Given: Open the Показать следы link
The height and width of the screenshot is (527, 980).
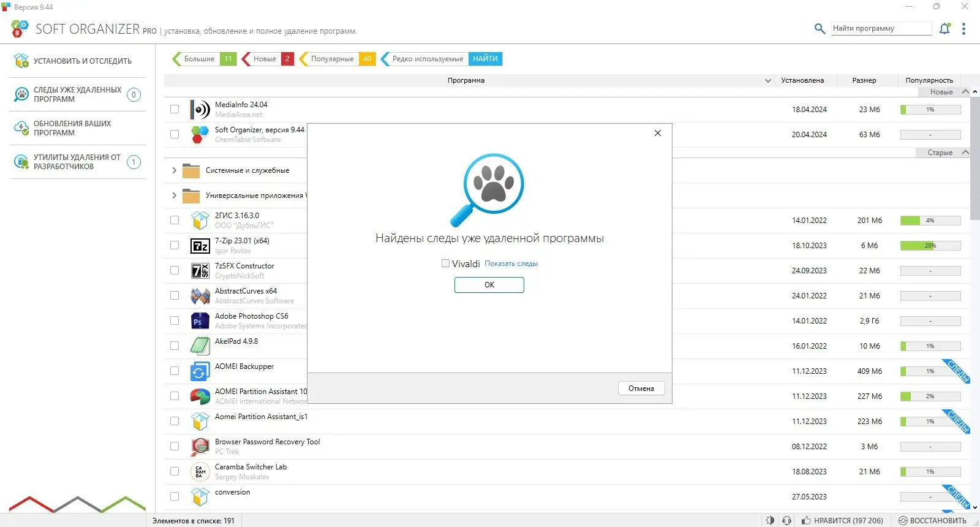Looking at the screenshot, I should pyautogui.click(x=511, y=263).
